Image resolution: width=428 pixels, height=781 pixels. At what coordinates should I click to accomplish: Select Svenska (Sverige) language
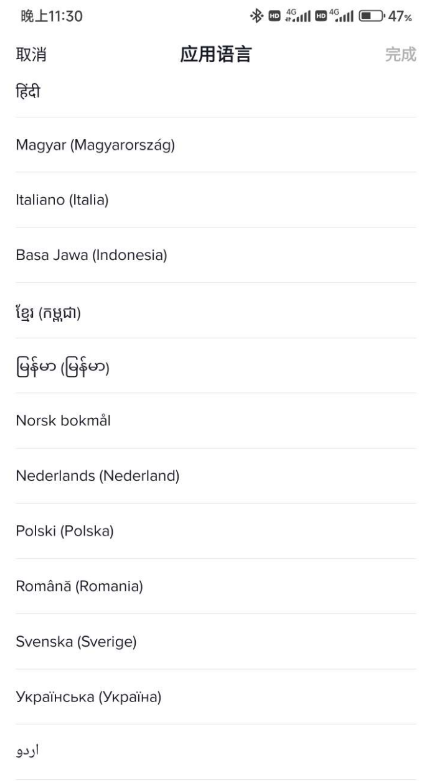(216, 642)
